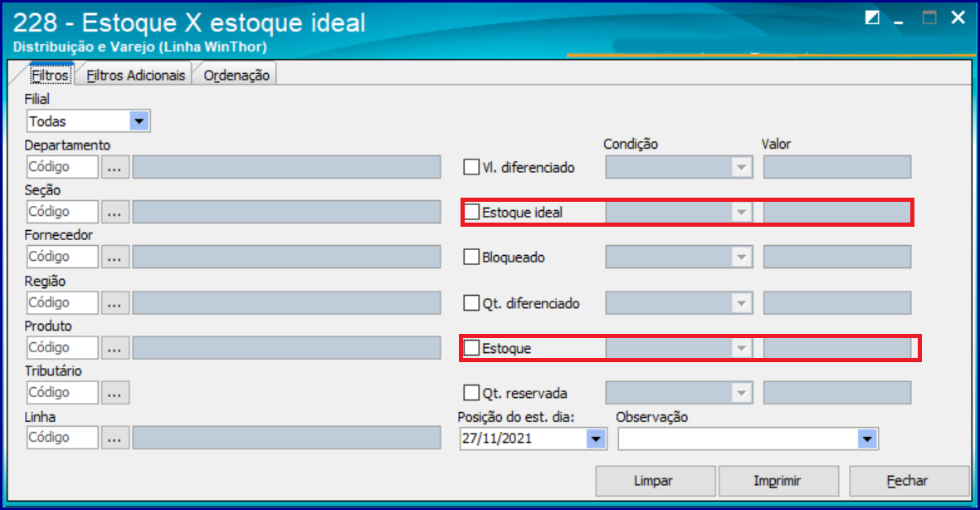Click Valor field for Qt. reservada
This screenshot has height=510, width=980.
(x=837, y=393)
